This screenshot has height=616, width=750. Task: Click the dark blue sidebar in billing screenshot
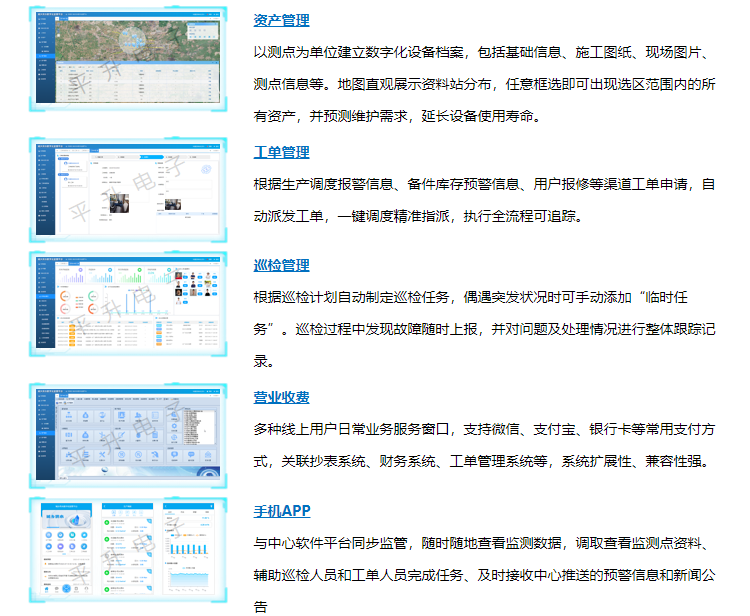(x=45, y=435)
